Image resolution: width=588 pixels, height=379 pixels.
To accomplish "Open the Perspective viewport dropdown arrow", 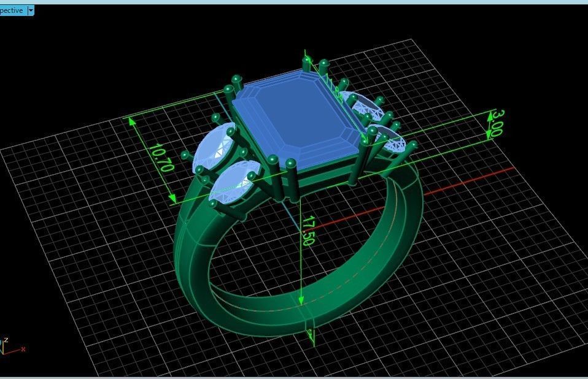I will click(31, 10).
